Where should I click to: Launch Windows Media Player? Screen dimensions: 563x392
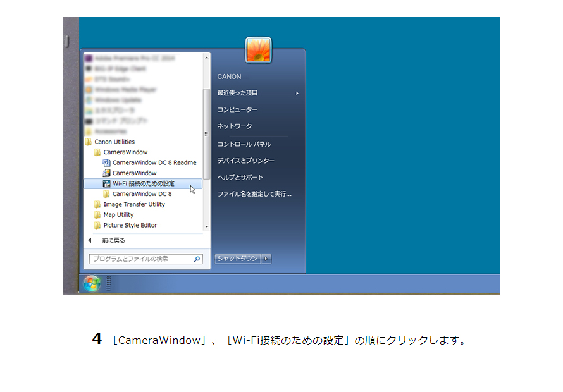123,89
